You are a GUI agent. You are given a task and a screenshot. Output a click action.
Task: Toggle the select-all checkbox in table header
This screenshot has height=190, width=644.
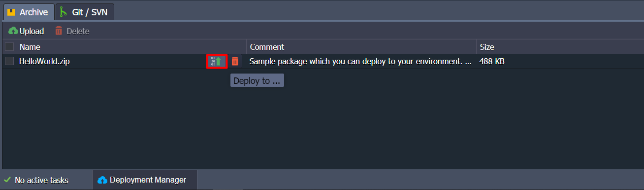pos(9,47)
